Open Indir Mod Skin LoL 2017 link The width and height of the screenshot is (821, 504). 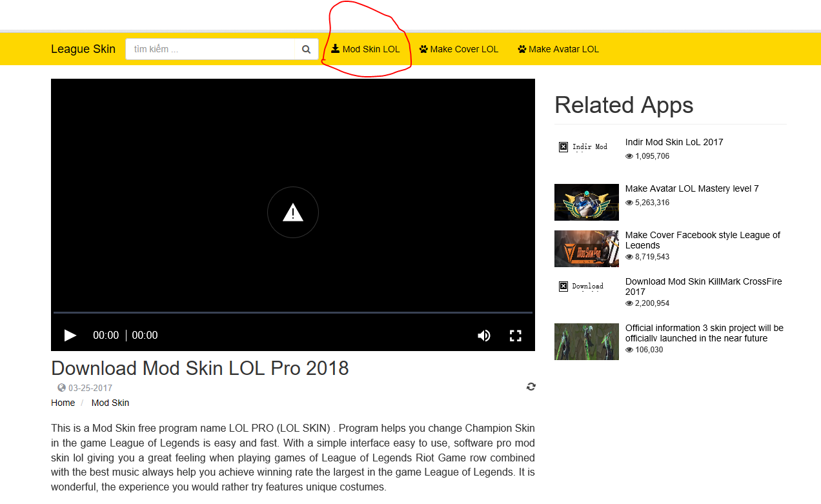tap(674, 142)
